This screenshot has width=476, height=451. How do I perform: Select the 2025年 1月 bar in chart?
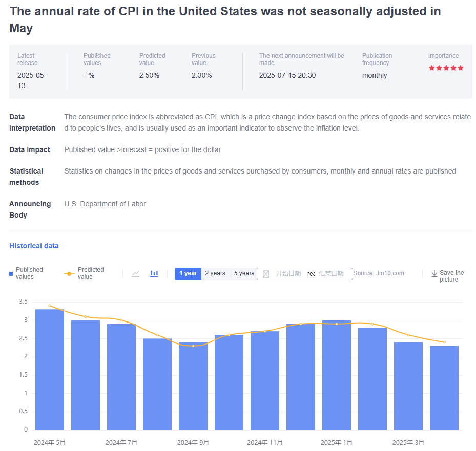(x=337, y=375)
